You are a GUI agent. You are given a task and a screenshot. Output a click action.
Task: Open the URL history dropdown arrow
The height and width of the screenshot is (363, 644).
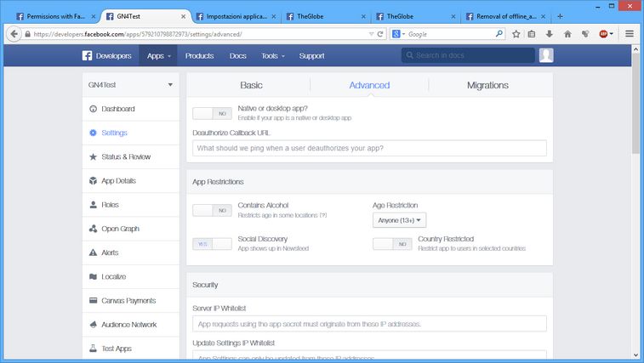371,34
